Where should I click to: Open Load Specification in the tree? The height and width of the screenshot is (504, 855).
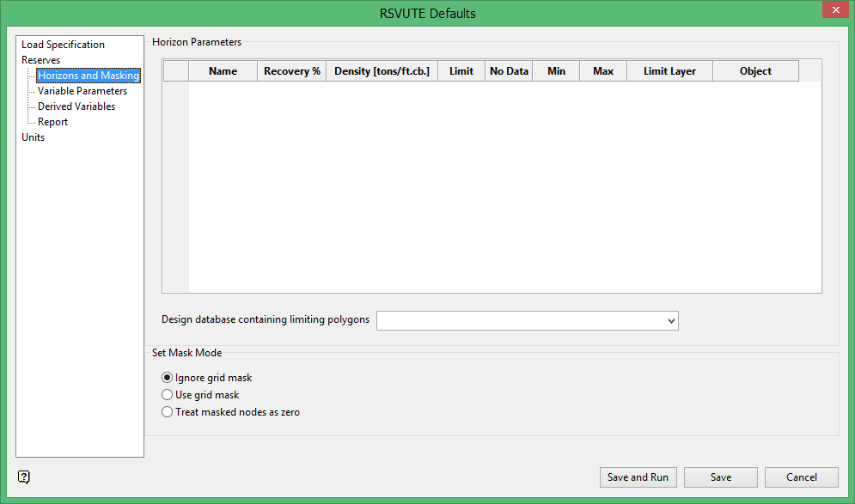click(63, 45)
